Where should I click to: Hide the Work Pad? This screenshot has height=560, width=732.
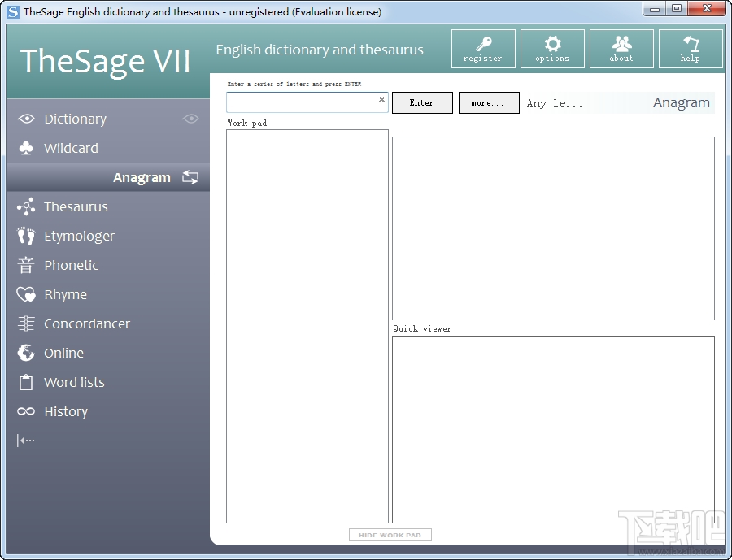390,535
